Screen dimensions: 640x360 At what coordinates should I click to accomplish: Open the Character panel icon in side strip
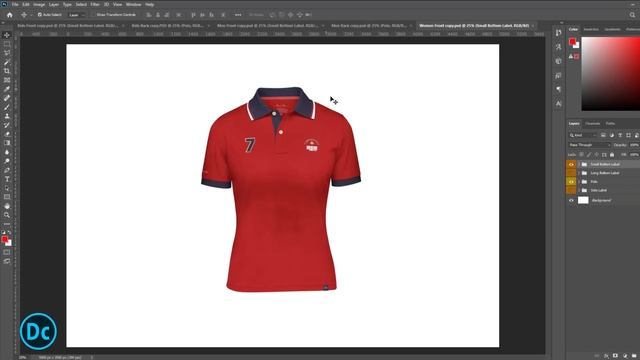(x=558, y=104)
